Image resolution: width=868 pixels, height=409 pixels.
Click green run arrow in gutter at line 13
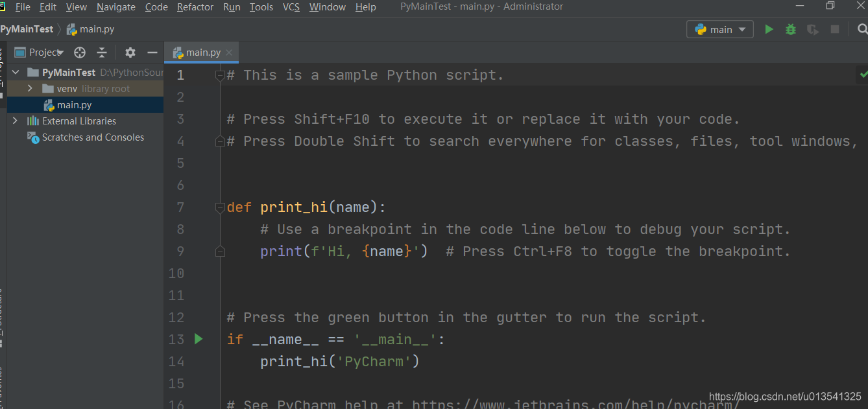(x=199, y=339)
